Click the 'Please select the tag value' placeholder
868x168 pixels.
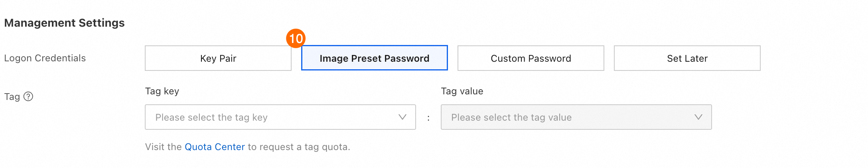tap(511, 117)
